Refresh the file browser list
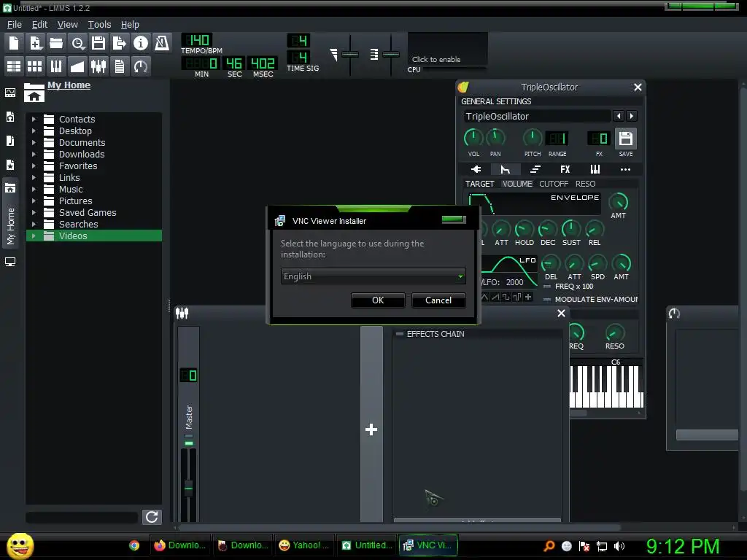Image resolution: width=747 pixels, height=560 pixels. [152, 517]
